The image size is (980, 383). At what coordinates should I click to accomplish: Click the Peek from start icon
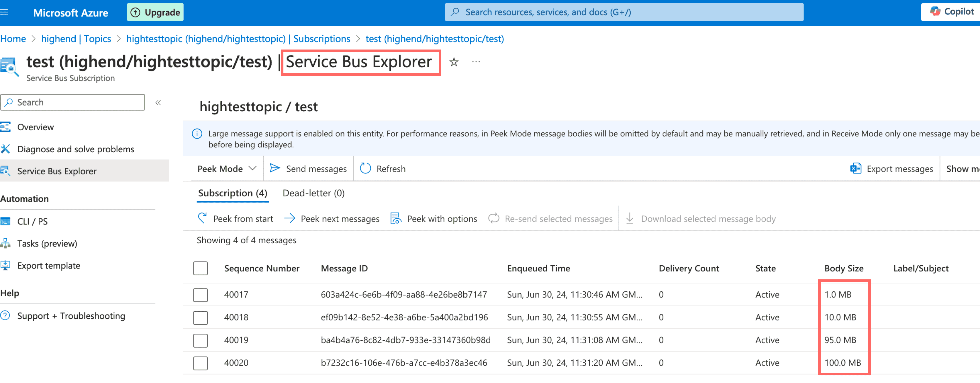point(202,218)
